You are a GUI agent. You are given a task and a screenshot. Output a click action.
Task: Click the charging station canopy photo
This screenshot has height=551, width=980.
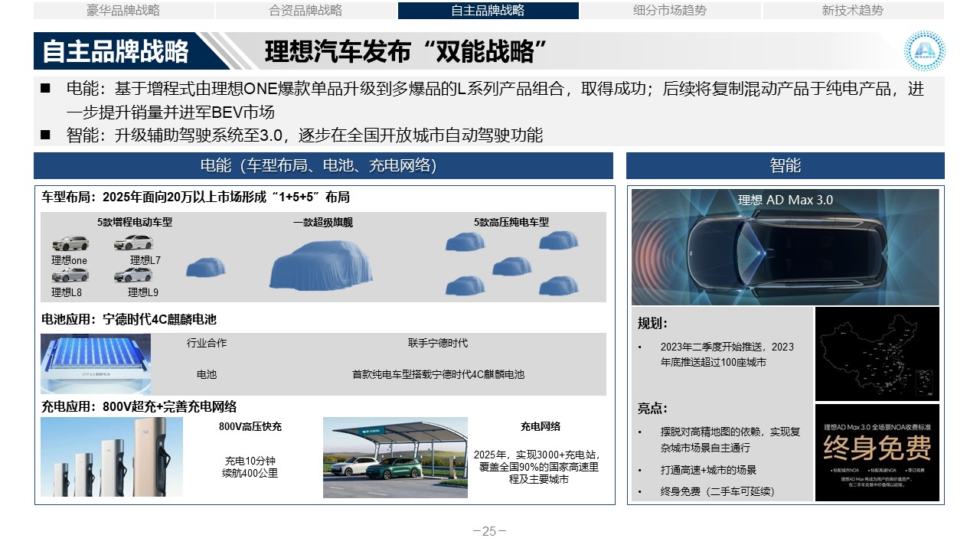395,457
